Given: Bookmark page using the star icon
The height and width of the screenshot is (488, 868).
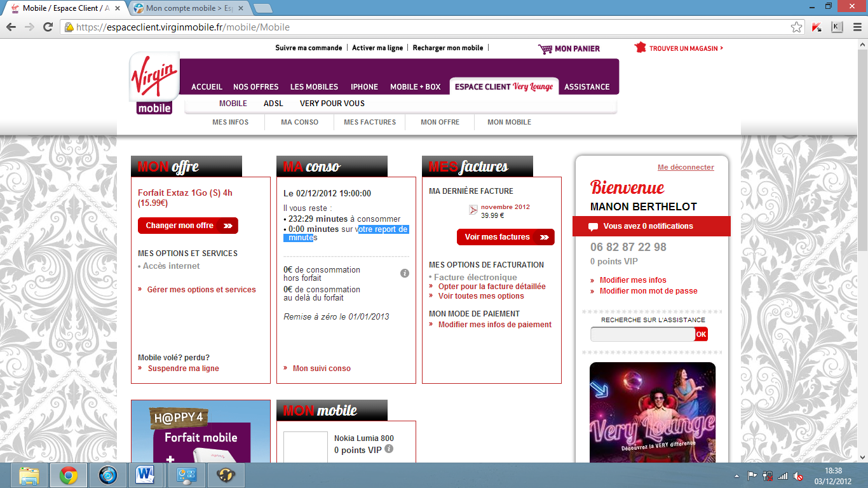Looking at the screenshot, I should (796, 27).
